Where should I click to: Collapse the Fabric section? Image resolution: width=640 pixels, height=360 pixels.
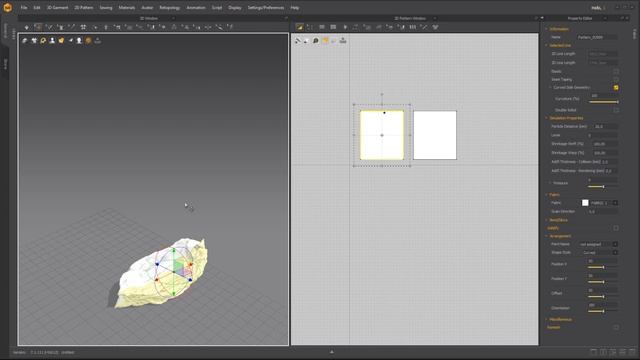547,195
